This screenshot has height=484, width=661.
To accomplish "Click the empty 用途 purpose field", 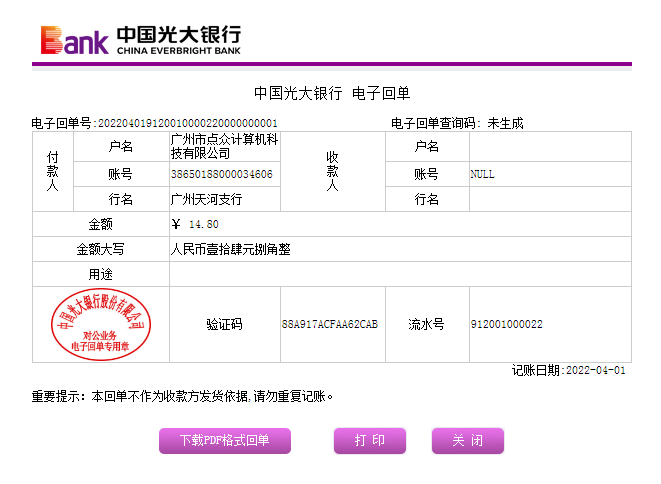I will pyautogui.click(x=400, y=274).
